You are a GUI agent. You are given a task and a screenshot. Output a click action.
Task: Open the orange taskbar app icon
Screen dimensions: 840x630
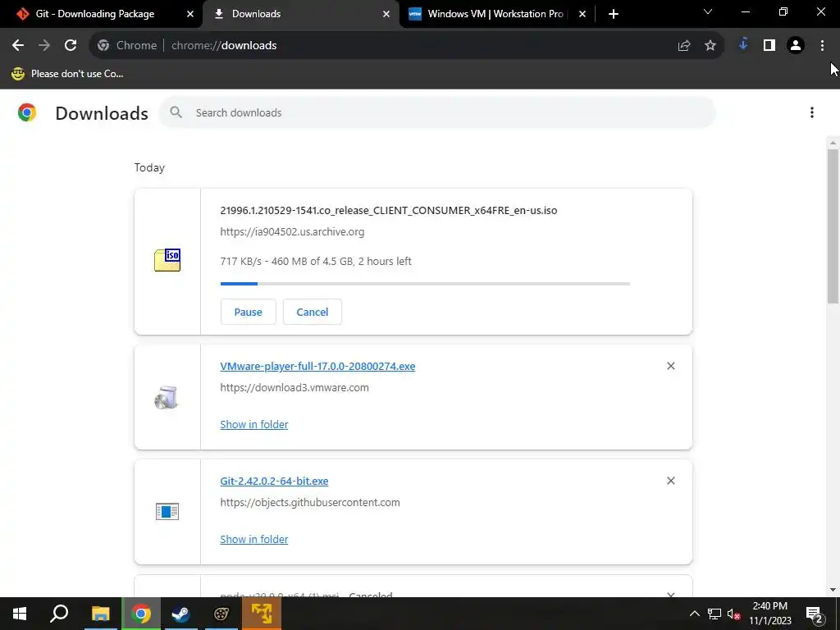262,614
